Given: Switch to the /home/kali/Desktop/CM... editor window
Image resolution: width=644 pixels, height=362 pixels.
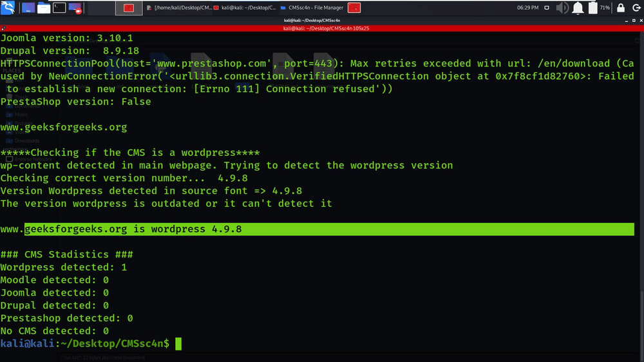Looking at the screenshot, I should coord(179,8).
